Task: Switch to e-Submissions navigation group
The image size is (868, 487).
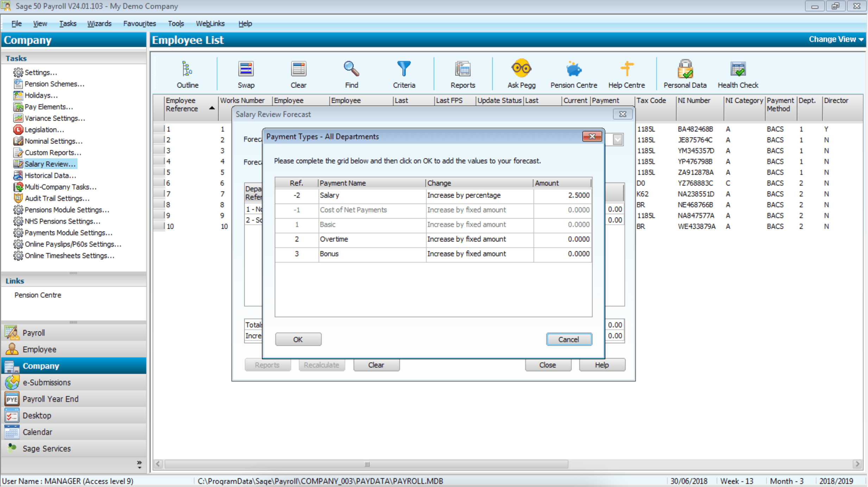Action: pos(74,382)
